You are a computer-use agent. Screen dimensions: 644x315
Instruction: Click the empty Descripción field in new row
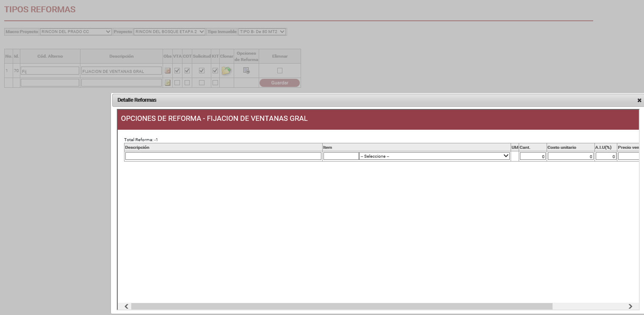pyautogui.click(x=122, y=83)
